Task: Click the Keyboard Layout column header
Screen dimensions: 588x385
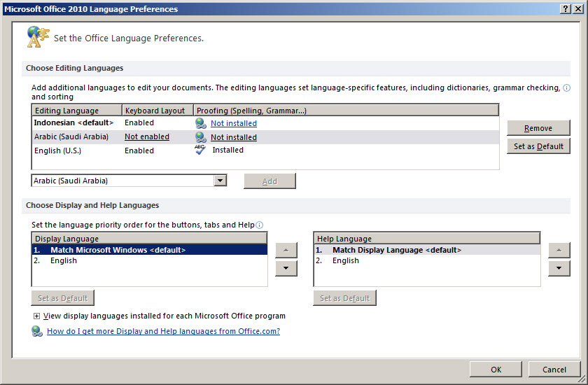Action: coord(158,110)
